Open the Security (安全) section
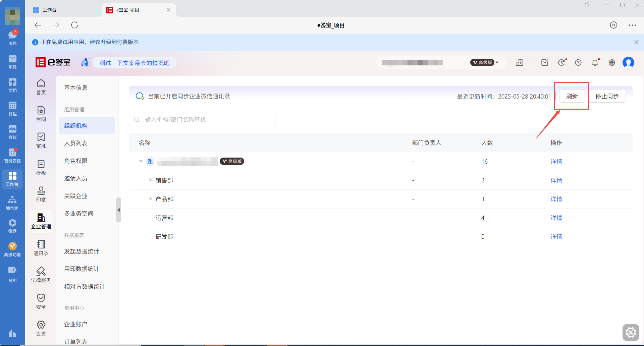This screenshot has height=346, width=644. coord(41,302)
